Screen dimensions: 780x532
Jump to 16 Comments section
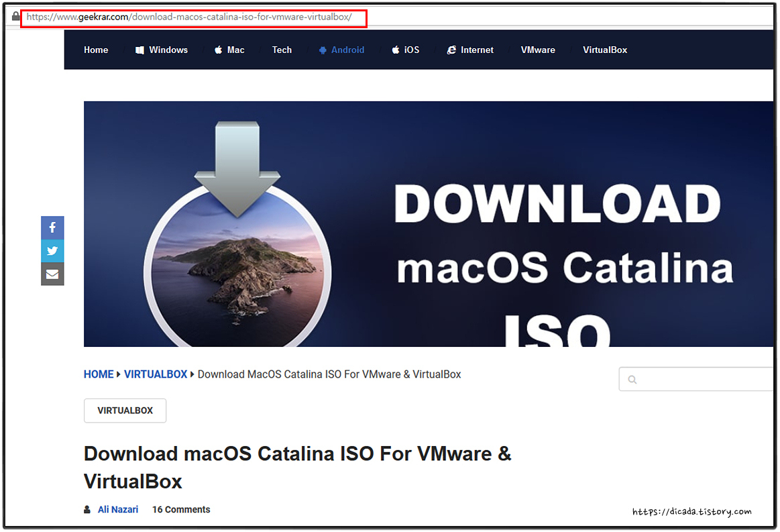pyautogui.click(x=181, y=510)
